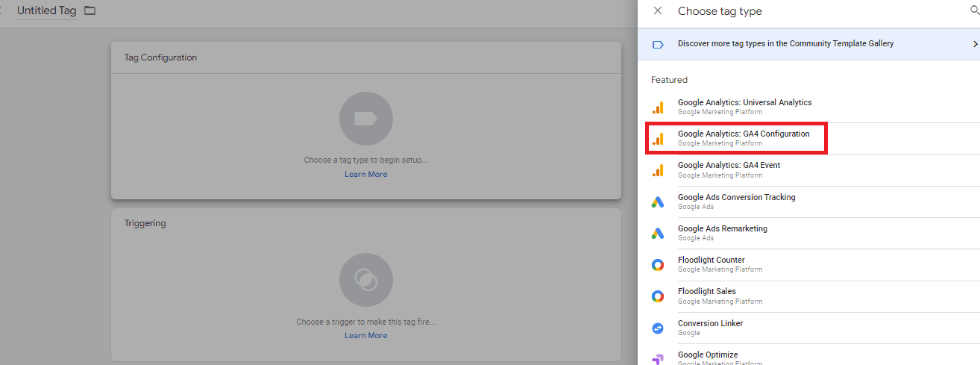
Task: Open the Community Template Gallery chevron
Action: point(975,44)
